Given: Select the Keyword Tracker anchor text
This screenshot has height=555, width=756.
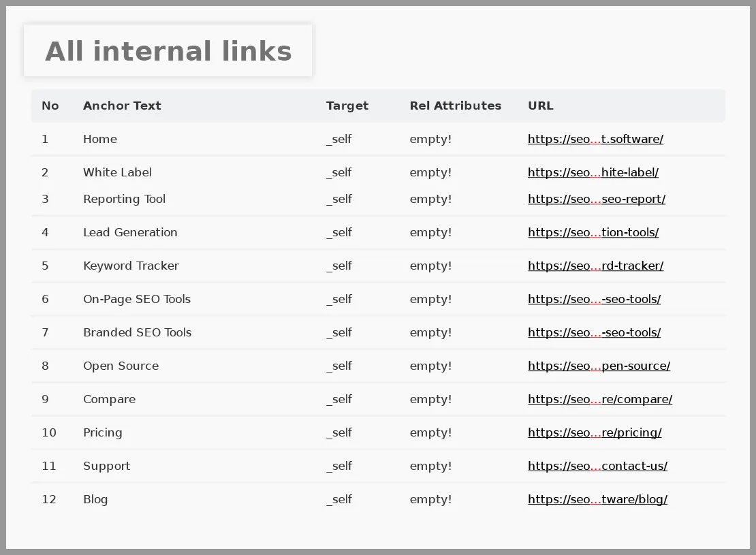Looking at the screenshot, I should [131, 266].
